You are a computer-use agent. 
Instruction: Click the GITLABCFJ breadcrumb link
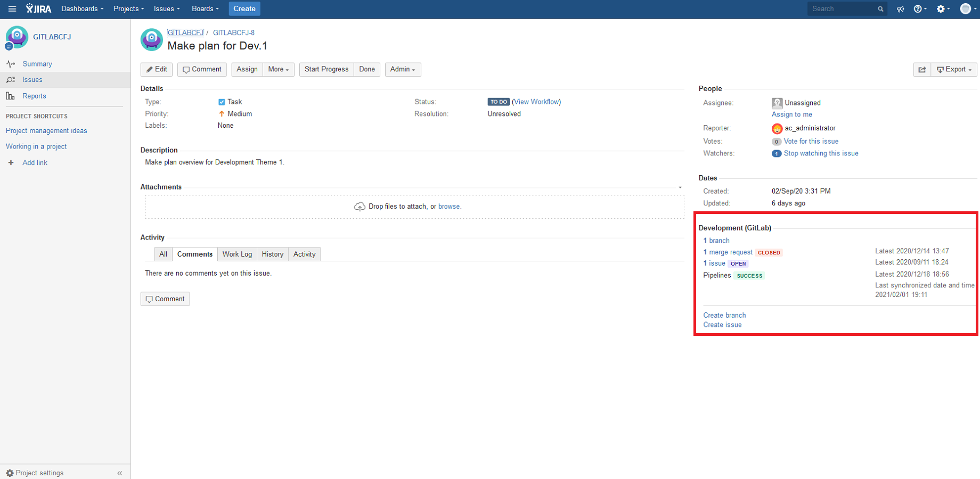(185, 32)
